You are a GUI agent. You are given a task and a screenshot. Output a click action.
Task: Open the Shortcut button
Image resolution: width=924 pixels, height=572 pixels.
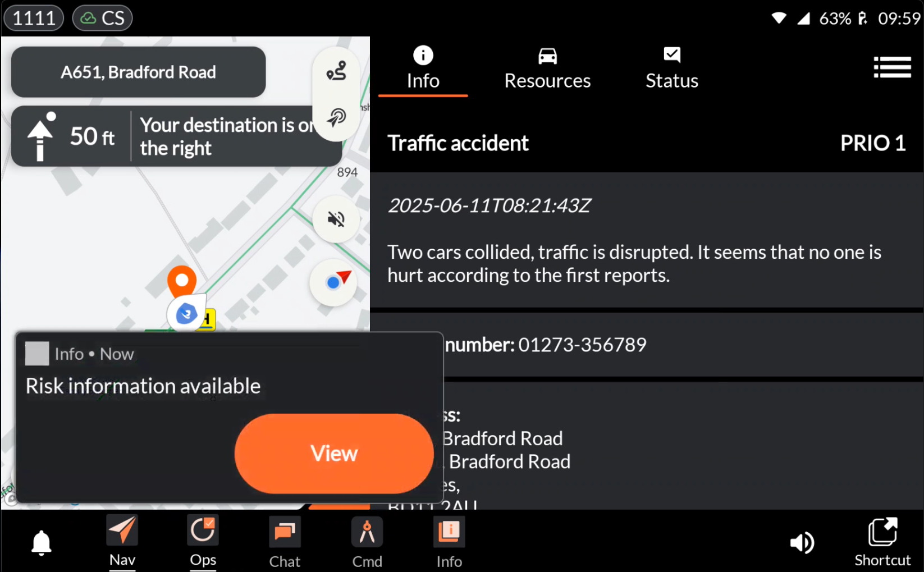[x=882, y=542]
